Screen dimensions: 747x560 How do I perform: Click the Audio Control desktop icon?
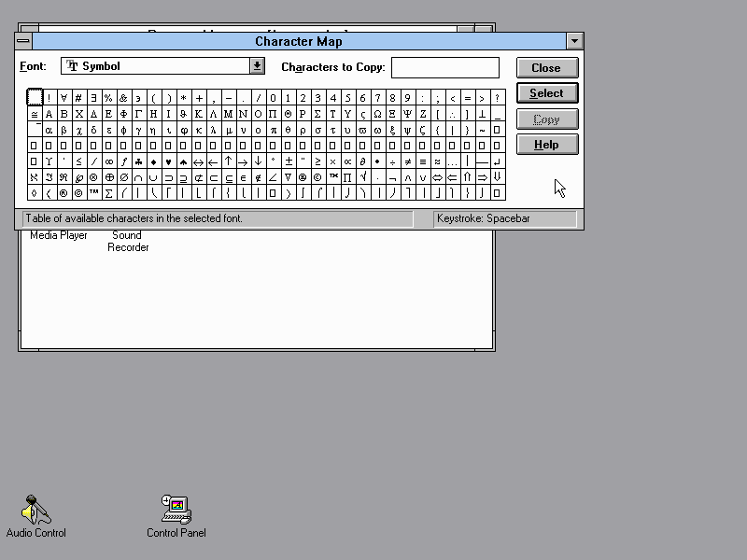coord(35,511)
